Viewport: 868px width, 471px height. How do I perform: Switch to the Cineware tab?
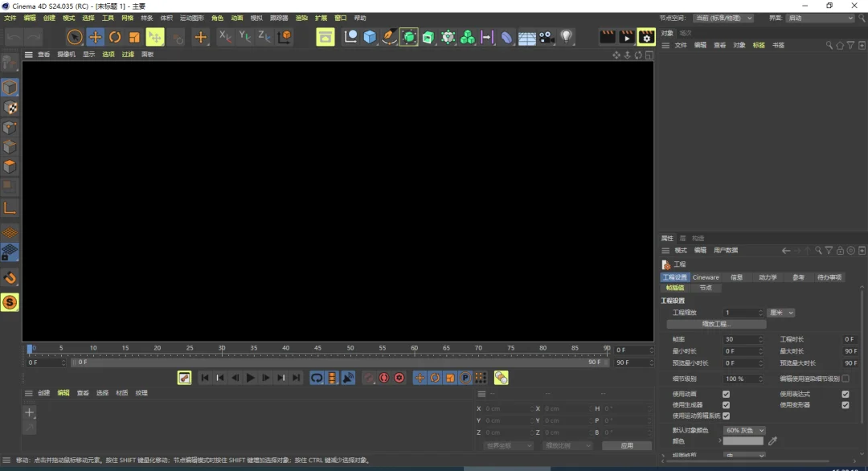click(706, 277)
